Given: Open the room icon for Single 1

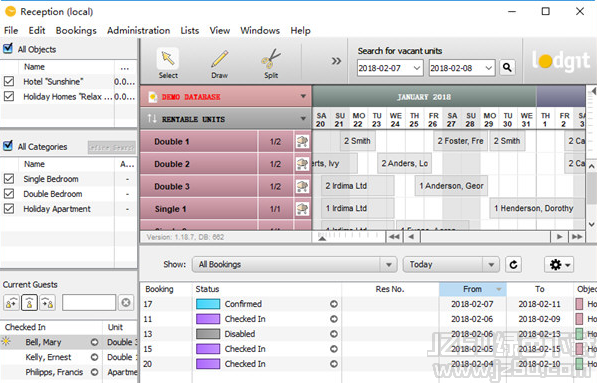Looking at the screenshot, I should point(302,209).
